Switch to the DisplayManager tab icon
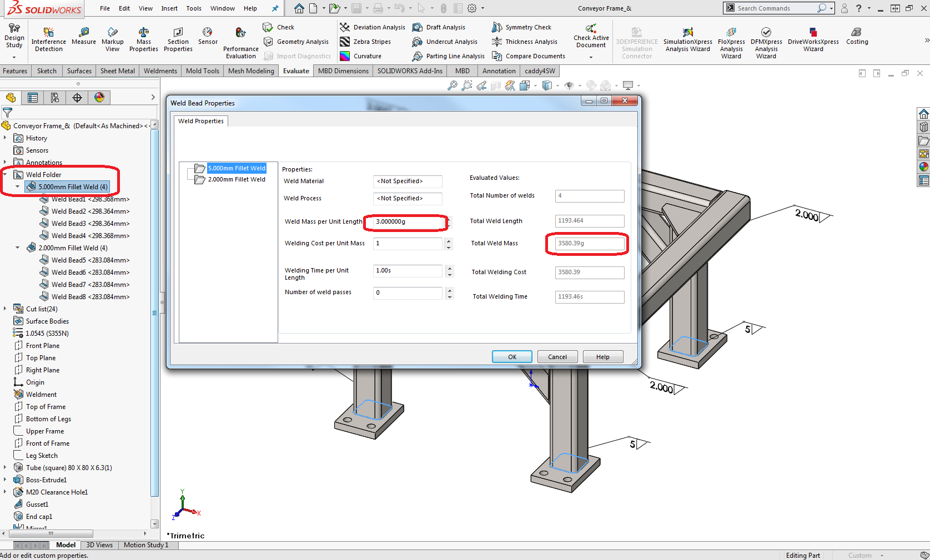The height and width of the screenshot is (560, 930). 99,98
